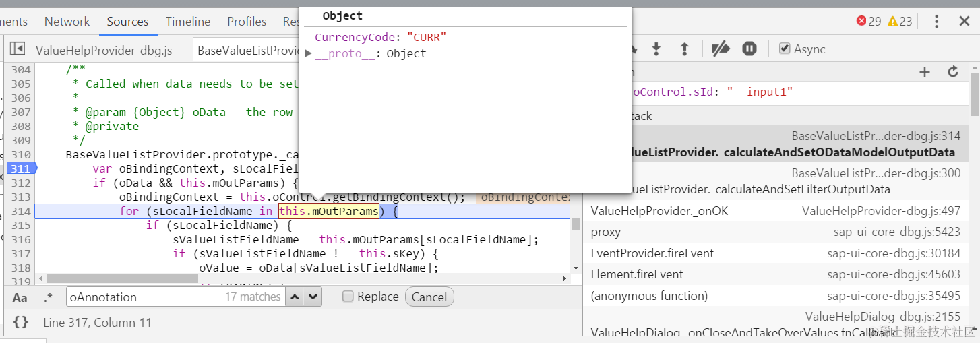
Task: Open sap-ui-core-dbg.js:5423 source link
Action: pyautogui.click(x=897, y=232)
